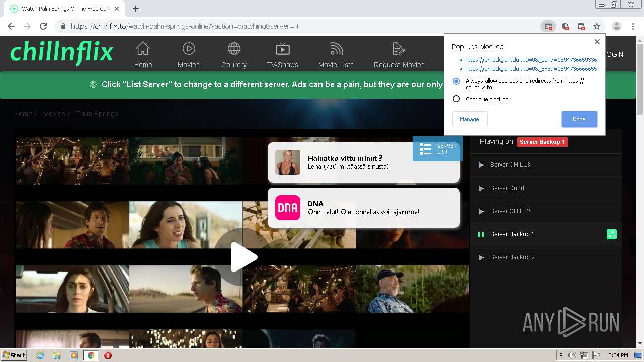Click the second extension icon in toolbar
644x362 pixels.
(x=581, y=26)
